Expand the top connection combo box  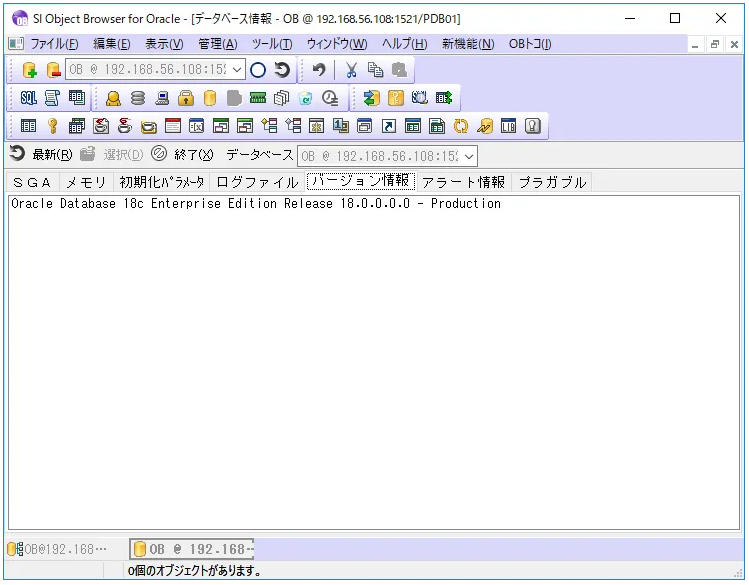tap(237, 70)
